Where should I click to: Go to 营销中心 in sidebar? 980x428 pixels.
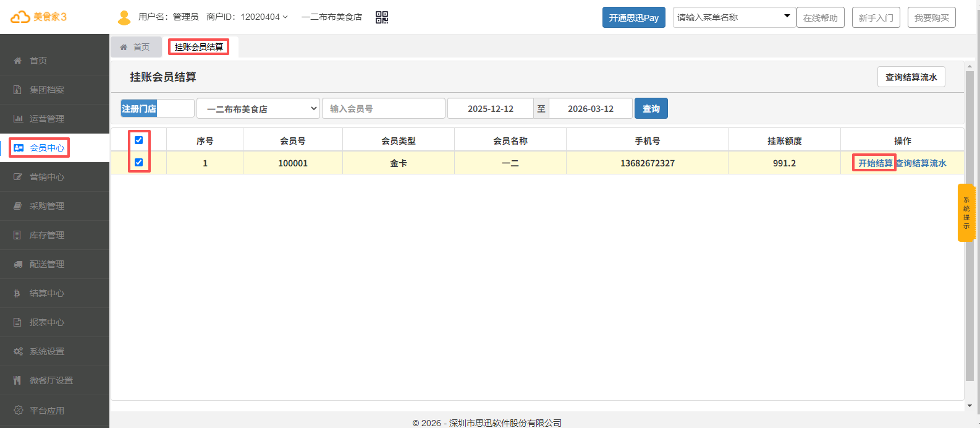point(47,177)
